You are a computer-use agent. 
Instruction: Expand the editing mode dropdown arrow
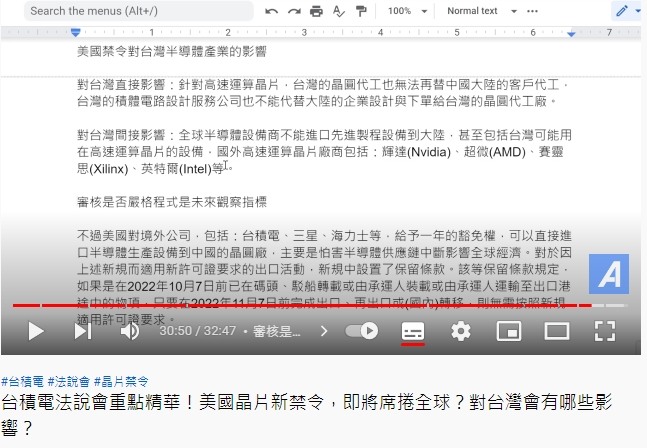(638, 11)
